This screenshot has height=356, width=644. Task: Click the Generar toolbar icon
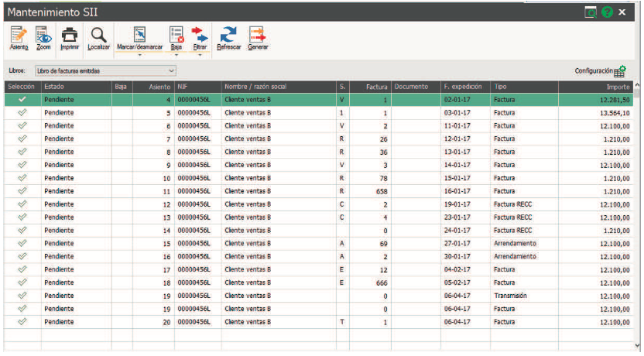click(x=258, y=39)
